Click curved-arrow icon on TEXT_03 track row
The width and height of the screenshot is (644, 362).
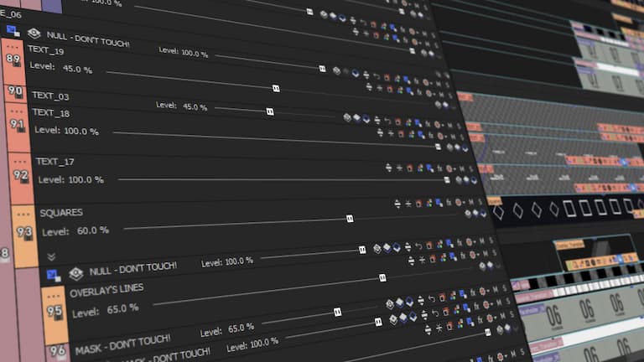pyautogui.click(x=387, y=121)
